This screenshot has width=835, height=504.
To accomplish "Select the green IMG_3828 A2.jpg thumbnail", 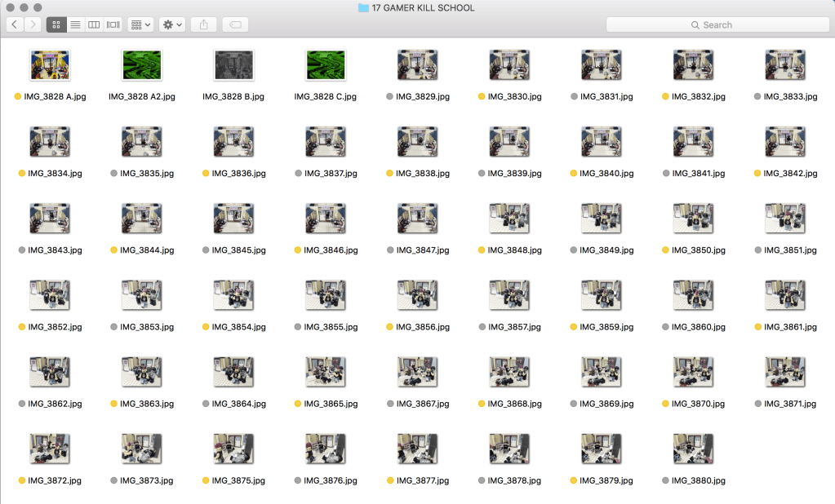I will pos(141,65).
